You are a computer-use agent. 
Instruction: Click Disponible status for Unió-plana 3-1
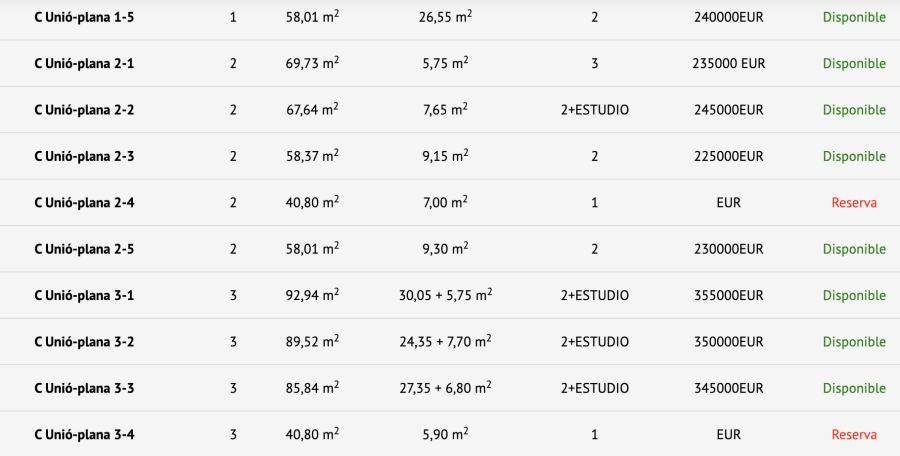[854, 296]
